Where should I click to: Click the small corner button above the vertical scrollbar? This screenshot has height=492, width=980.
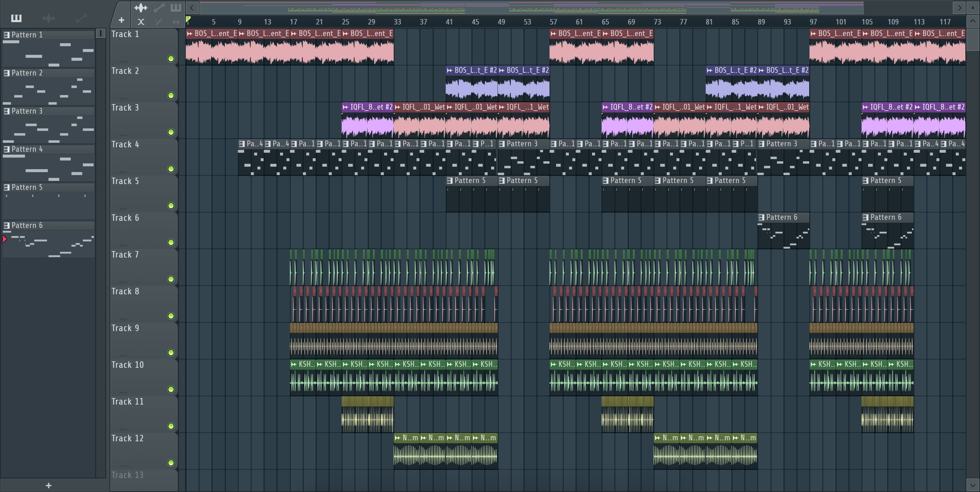(973, 7)
